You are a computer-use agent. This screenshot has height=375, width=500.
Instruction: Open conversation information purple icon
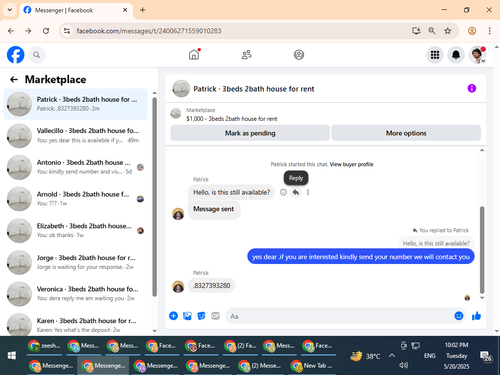[472, 88]
